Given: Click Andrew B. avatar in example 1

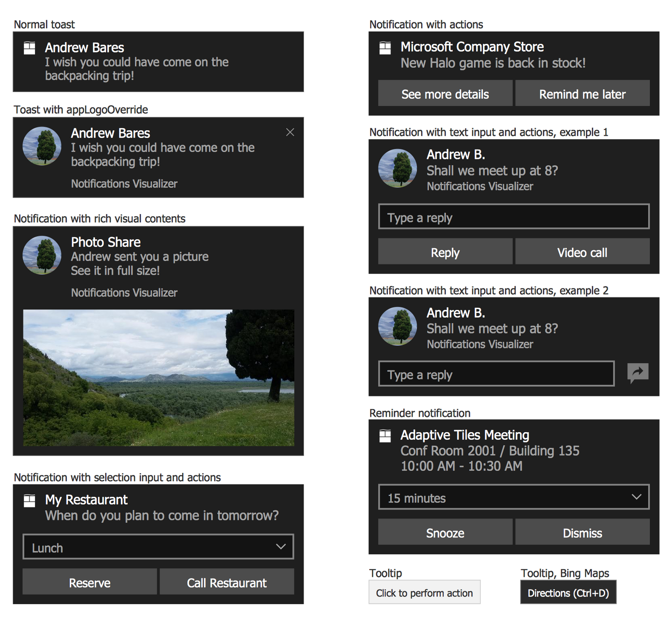Looking at the screenshot, I should 398,168.
